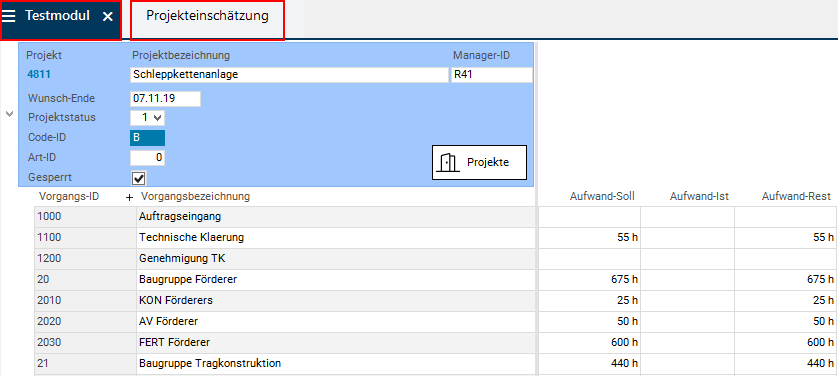Click the Aufwand-Rest value 50 h

786,322
